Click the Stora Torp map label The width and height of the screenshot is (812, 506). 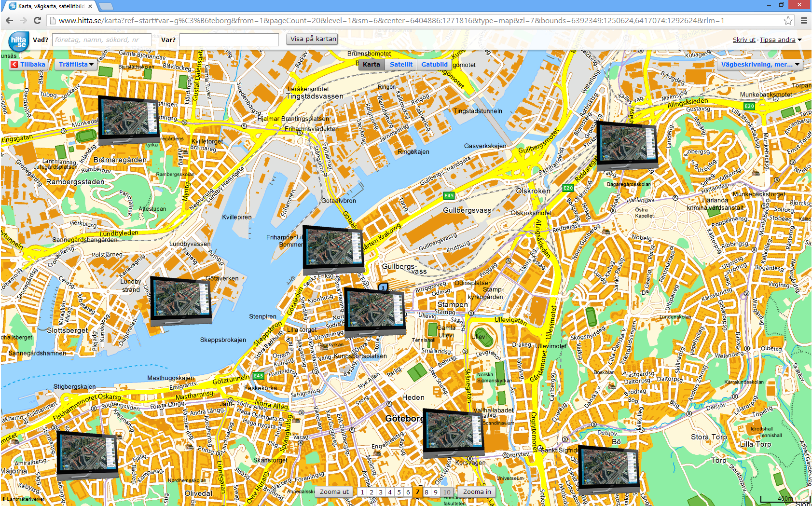(709, 437)
